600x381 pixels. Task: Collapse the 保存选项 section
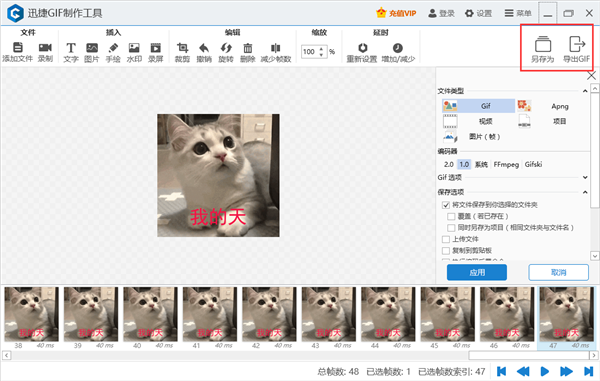(x=585, y=192)
